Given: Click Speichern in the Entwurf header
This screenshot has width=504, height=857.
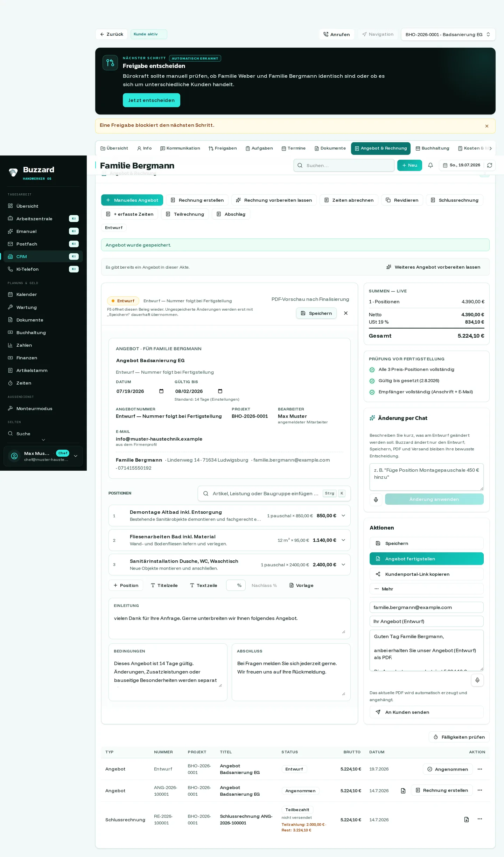Looking at the screenshot, I should tap(316, 313).
